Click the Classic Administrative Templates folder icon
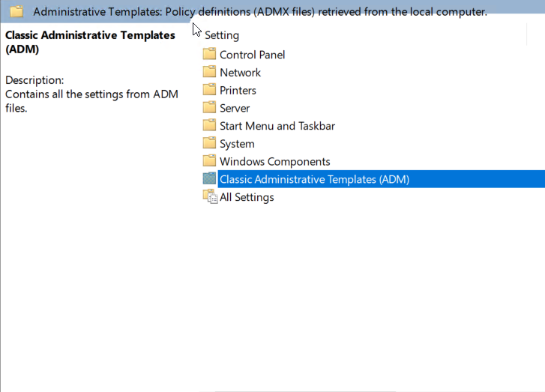Image resolution: width=545 pixels, height=392 pixels. click(209, 178)
